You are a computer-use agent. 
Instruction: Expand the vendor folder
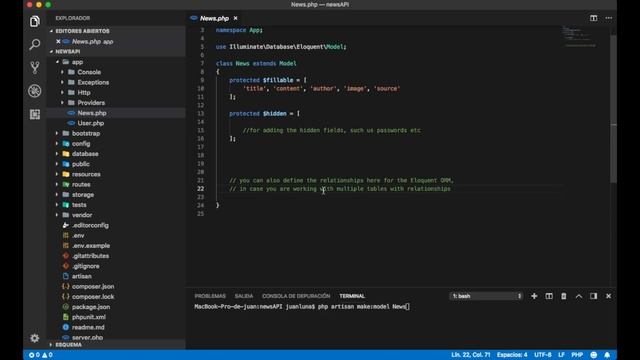coord(82,215)
